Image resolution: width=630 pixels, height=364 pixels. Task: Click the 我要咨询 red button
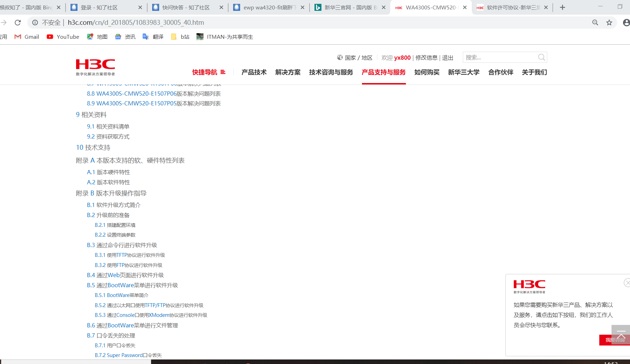click(615, 340)
